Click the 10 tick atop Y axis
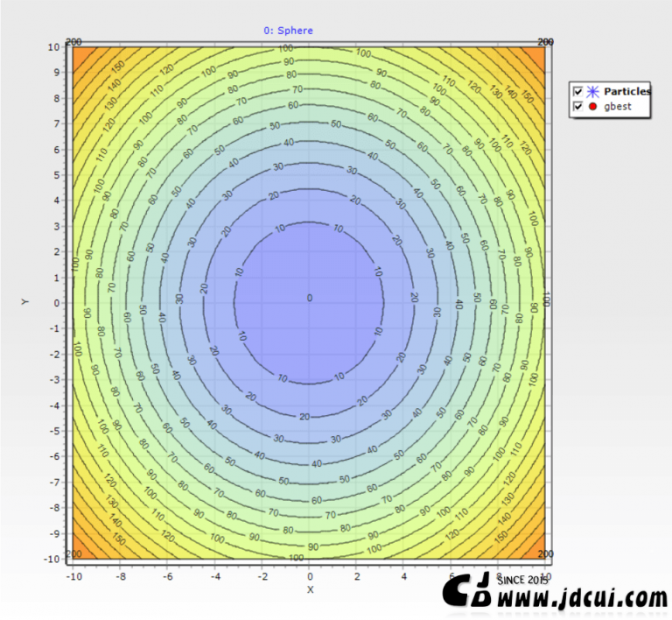 point(53,46)
